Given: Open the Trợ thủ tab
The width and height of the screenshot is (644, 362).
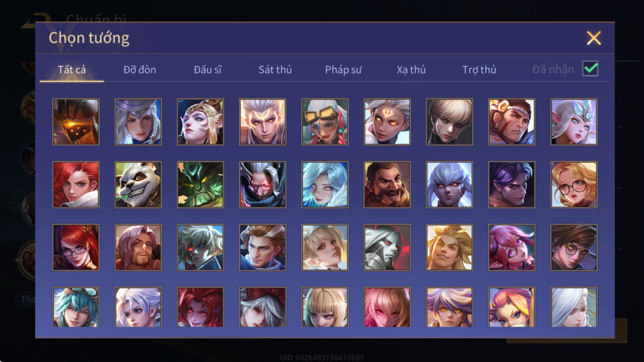Looking at the screenshot, I should point(479,70).
